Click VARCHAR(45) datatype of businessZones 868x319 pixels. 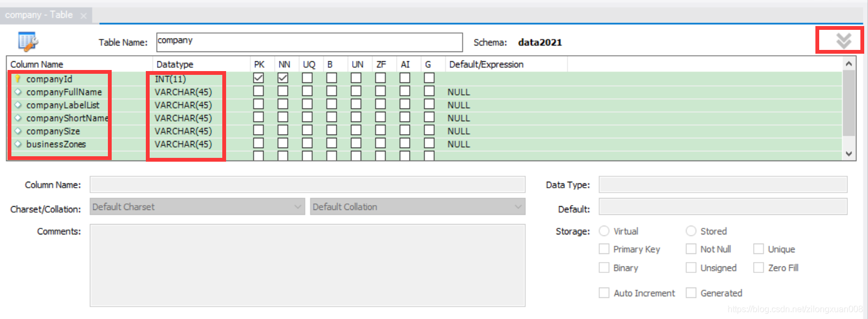click(183, 144)
